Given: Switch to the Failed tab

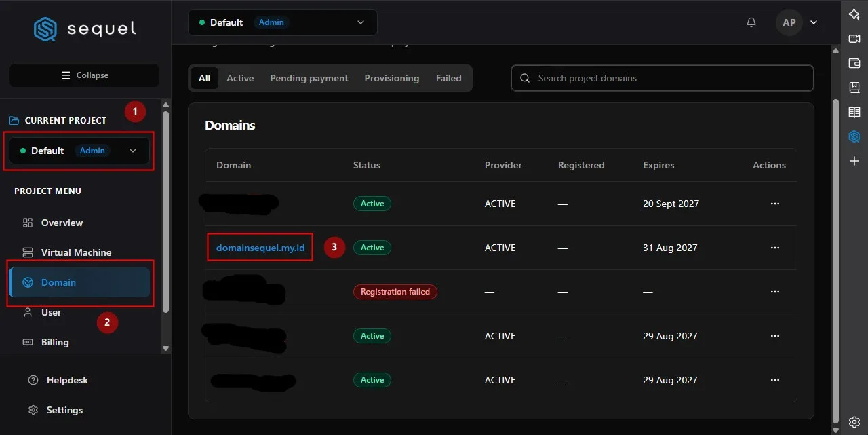Looking at the screenshot, I should (x=448, y=78).
